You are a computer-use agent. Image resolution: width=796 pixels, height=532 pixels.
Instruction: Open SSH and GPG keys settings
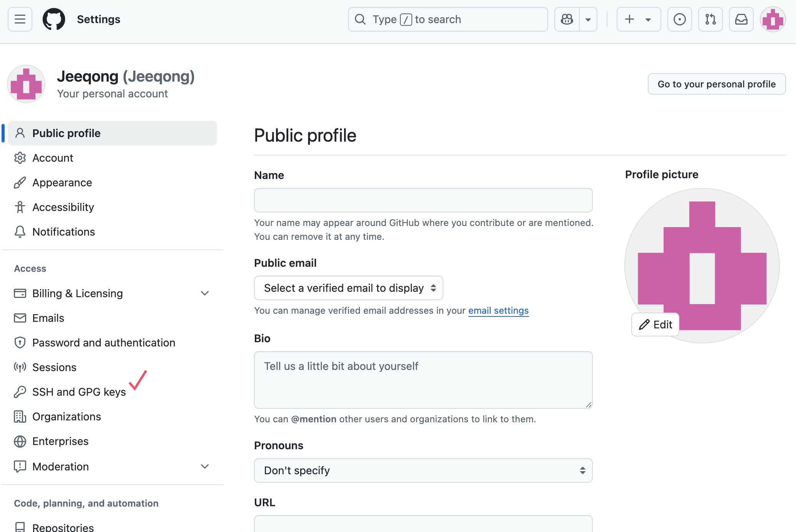pyautogui.click(x=79, y=392)
